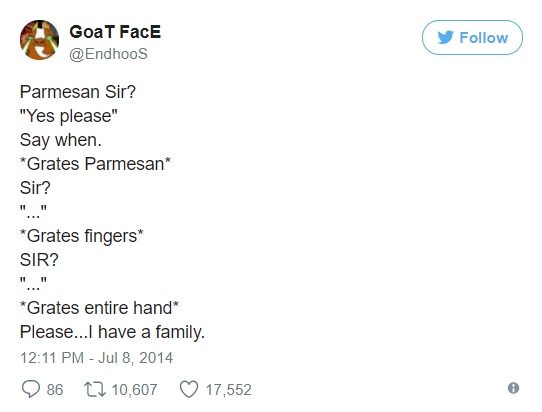Click the '*Grates entire hand*' line
This screenshot has width=542, height=412.
pyautogui.click(x=100, y=308)
